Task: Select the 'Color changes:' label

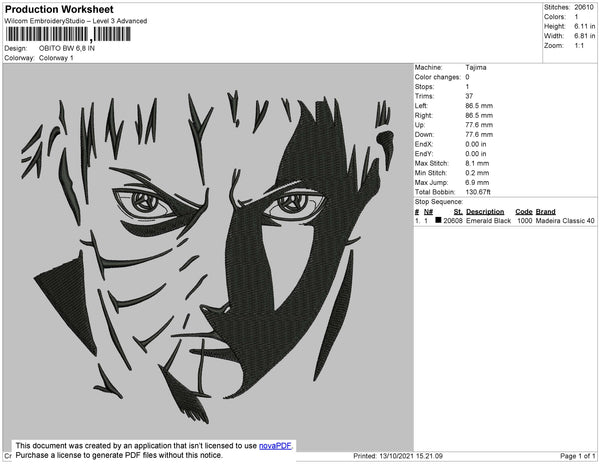Action: [x=437, y=77]
